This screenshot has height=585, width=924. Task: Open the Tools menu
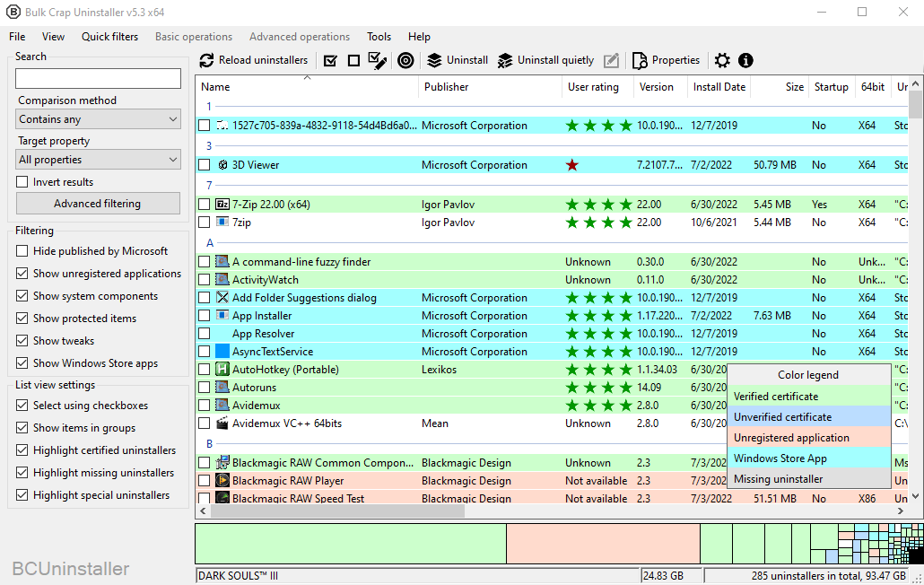[379, 37]
